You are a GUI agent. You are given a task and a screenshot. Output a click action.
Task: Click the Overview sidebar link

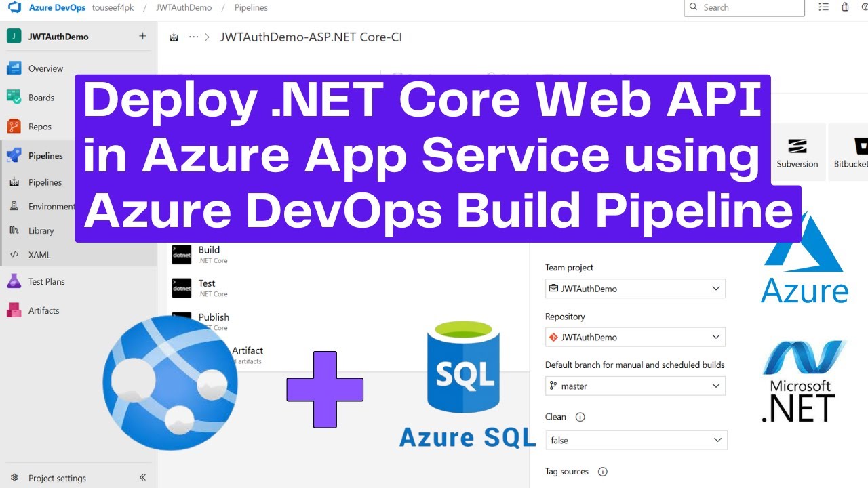(x=47, y=68)
